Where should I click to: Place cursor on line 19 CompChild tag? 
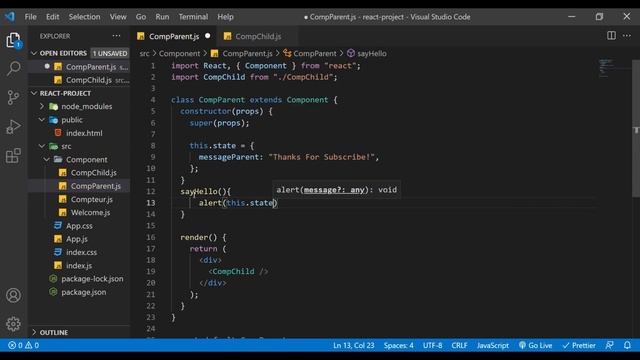point(233,271)
